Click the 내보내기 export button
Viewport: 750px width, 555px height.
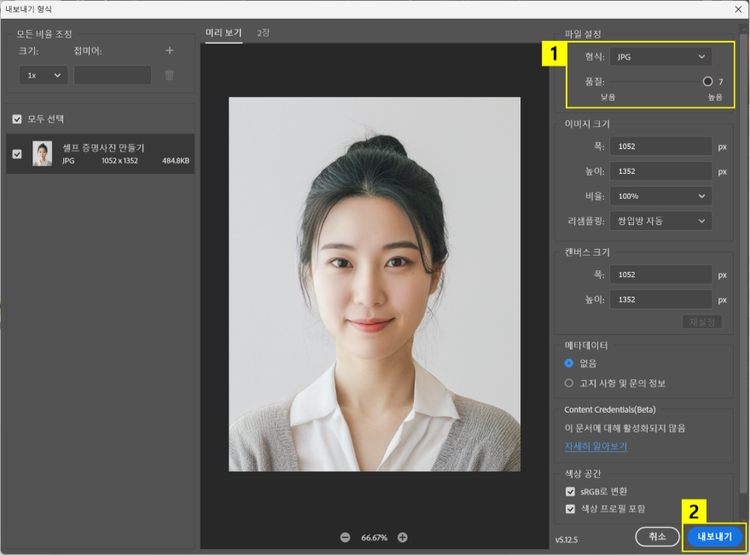coord(715,536)
